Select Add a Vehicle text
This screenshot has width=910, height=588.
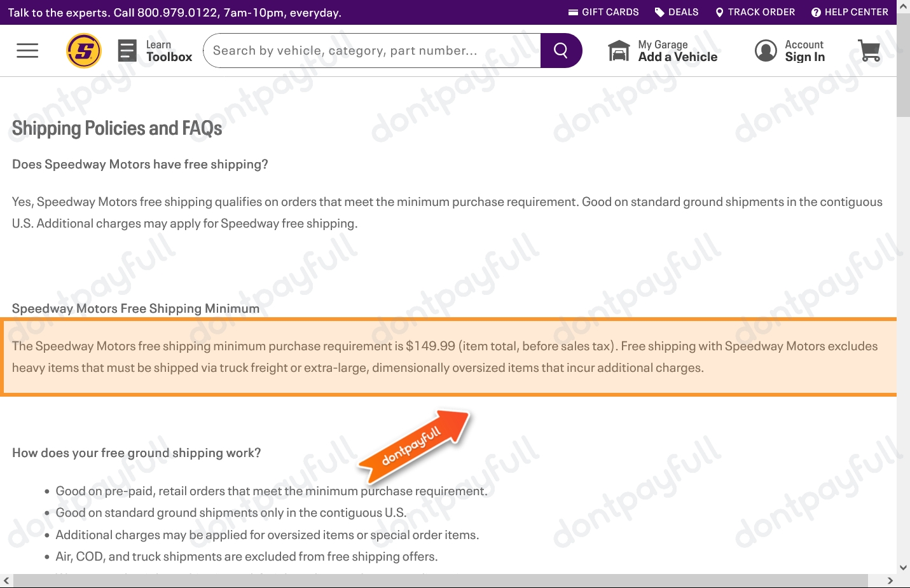(x=677, y=57)
